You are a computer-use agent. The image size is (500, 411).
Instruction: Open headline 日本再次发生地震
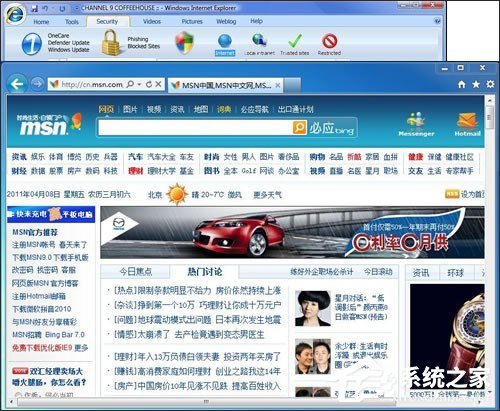coord(248,320)
